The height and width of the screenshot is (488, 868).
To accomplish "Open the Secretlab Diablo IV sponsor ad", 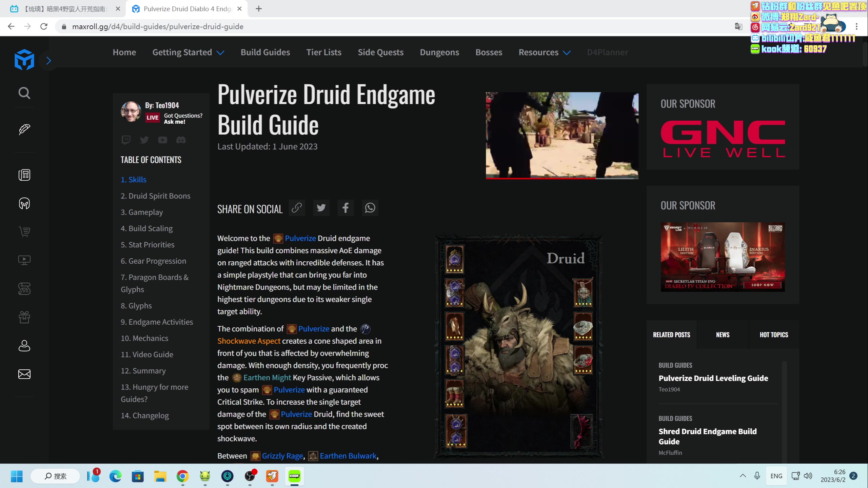I will (723, 257).
